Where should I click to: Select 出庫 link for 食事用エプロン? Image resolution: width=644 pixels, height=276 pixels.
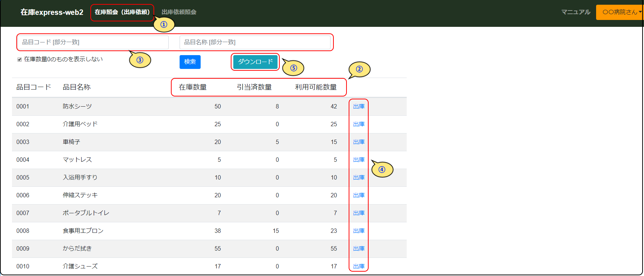tap(358, 231)
